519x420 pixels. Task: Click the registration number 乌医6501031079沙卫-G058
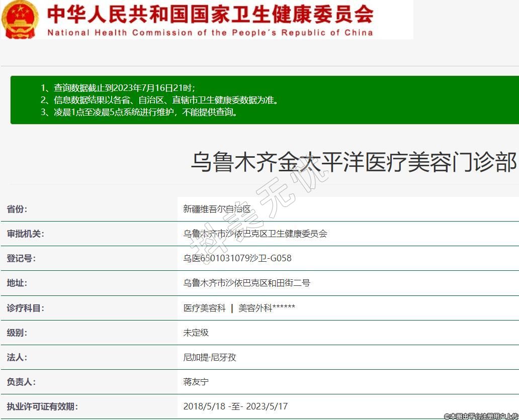click(237, 258)
